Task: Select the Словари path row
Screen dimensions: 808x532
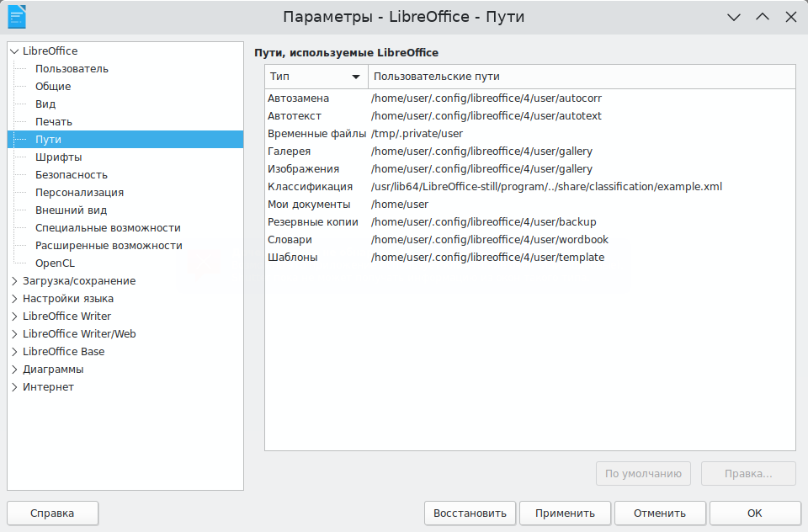Action: coord(530,240)
